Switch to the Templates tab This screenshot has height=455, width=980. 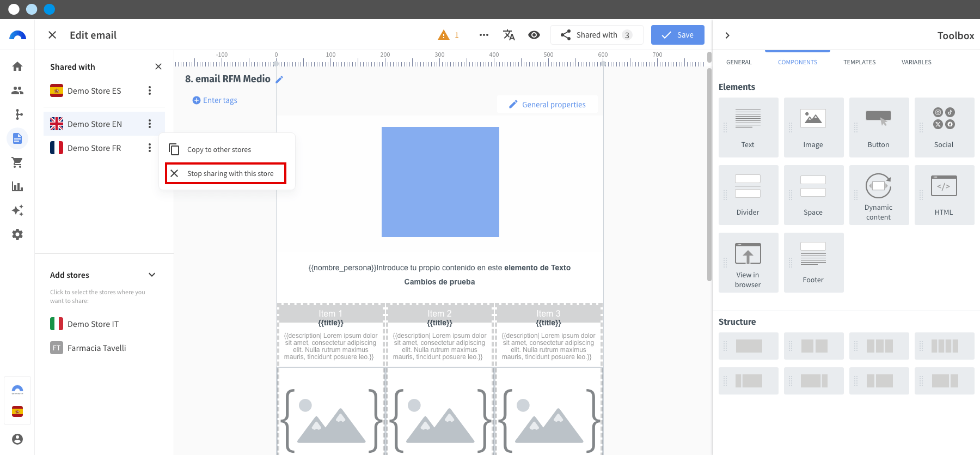pyautogui.click(x=859, y=62)
